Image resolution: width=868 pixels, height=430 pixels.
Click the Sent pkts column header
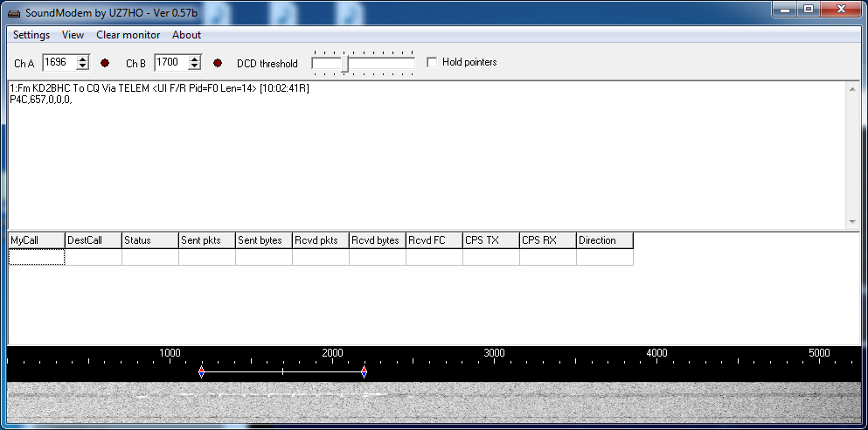207,240
